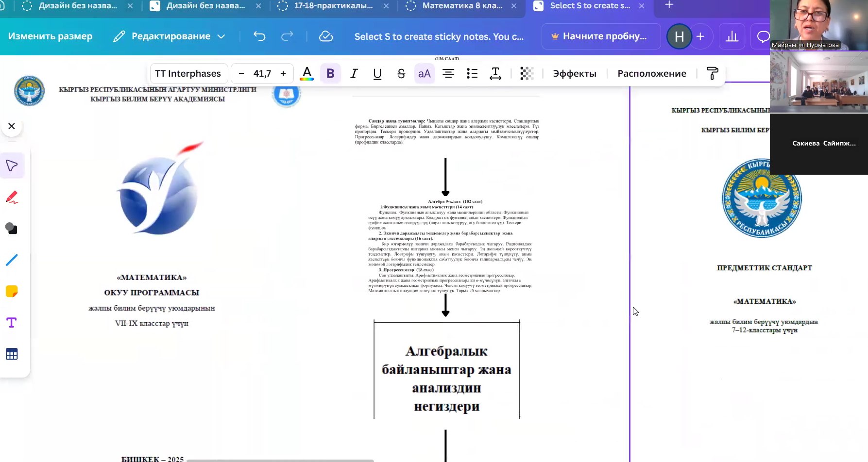The image size is (868, 462).
Task: Click the undo arrow
Action: tap(259, 36)
